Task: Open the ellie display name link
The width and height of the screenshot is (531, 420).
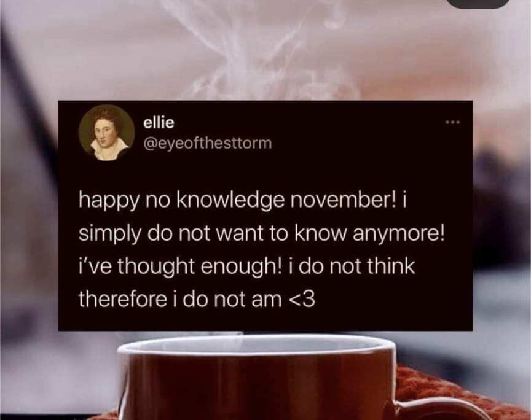Action: (x=159, y=122)
